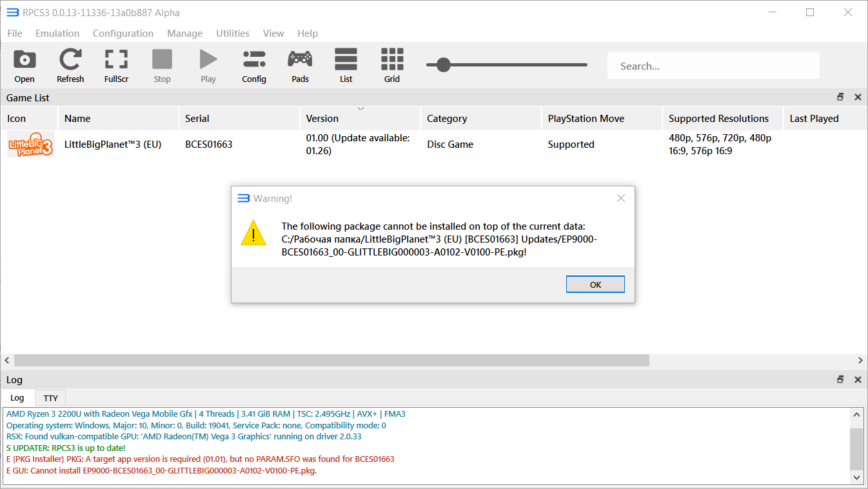868x489 pixels.
Task: Open the File menu
Action: click(x=14, y=34)
